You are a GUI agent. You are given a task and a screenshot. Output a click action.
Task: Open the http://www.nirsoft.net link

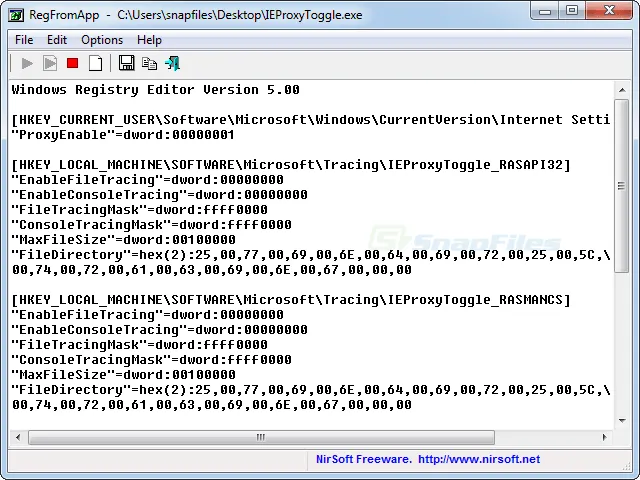pos(479,459)
